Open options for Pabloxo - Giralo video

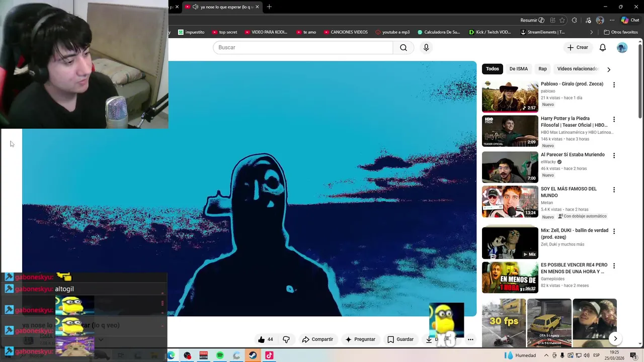[x=614, y=85]
